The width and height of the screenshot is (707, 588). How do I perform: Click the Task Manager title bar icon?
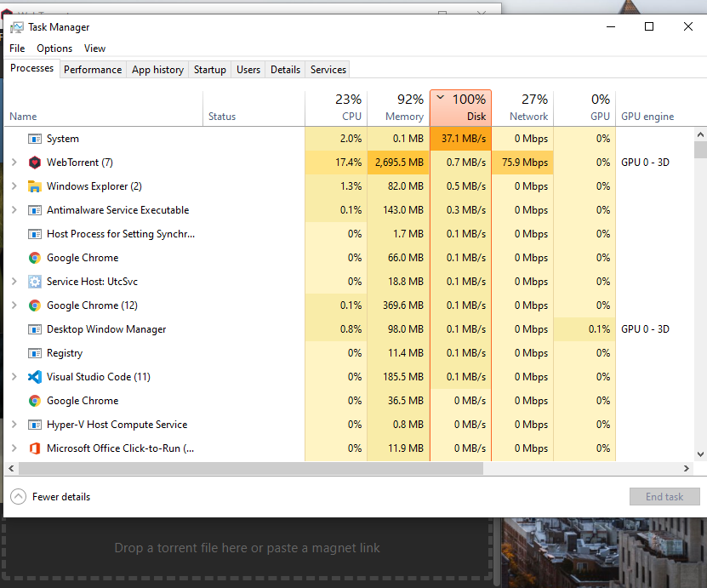pyautogui.click(x=17, y=27)
